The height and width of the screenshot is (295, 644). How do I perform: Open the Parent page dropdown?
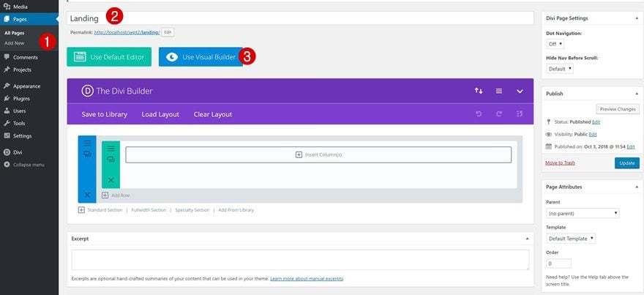[x=583, y=213]
